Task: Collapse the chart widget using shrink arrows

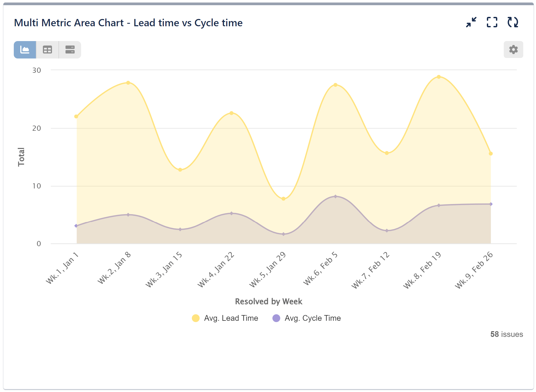Action: [x=471, y=23]
